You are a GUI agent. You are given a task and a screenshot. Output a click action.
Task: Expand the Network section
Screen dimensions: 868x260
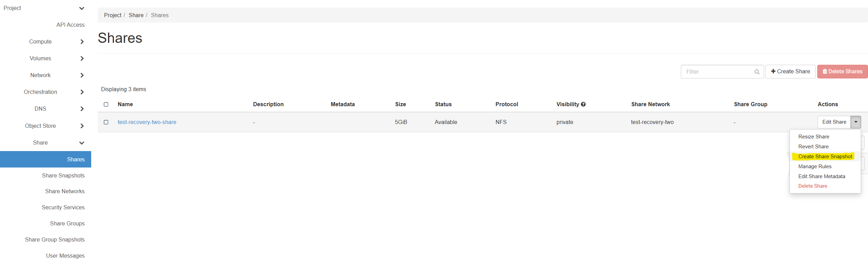click(82, 75)
